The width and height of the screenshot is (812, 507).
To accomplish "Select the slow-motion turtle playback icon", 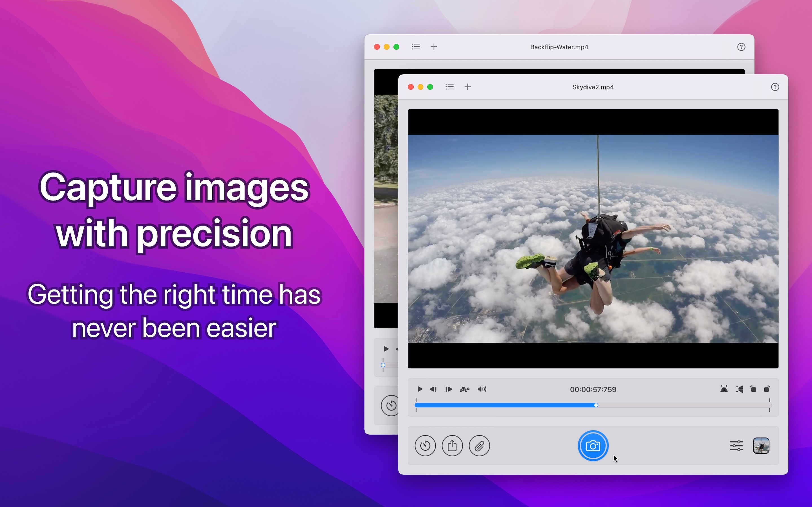I will [x=464, y=389].
